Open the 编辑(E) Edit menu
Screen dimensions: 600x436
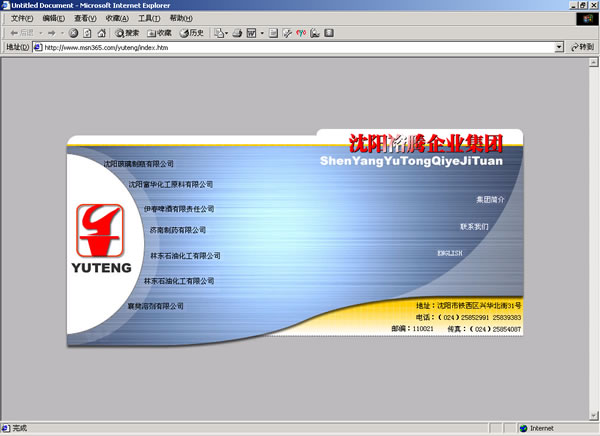54,18
